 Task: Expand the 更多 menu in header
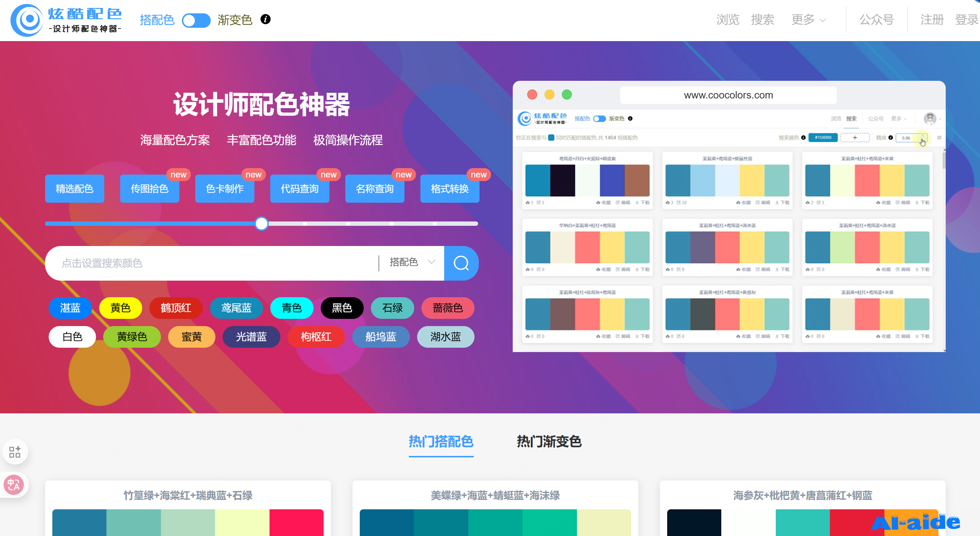(808, 19)
